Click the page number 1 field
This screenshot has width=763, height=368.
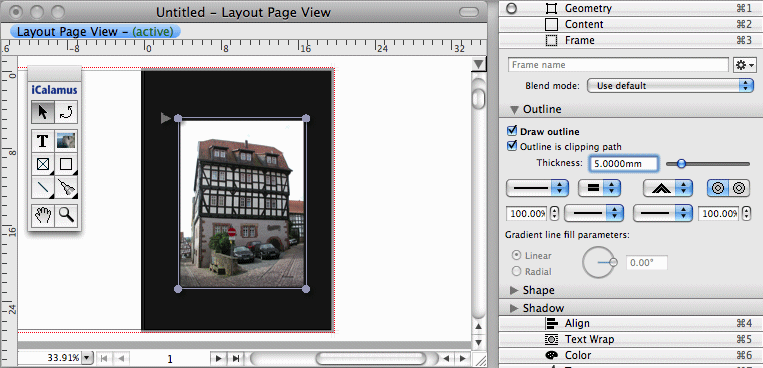click(170, 359)
